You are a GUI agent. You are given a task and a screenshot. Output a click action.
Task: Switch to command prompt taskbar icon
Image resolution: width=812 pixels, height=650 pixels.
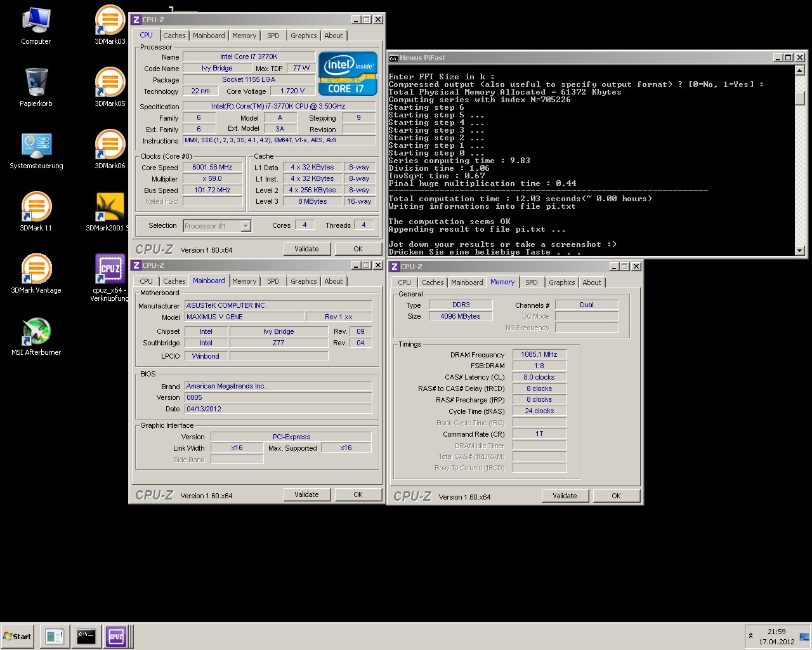click(x=86, y=636)
